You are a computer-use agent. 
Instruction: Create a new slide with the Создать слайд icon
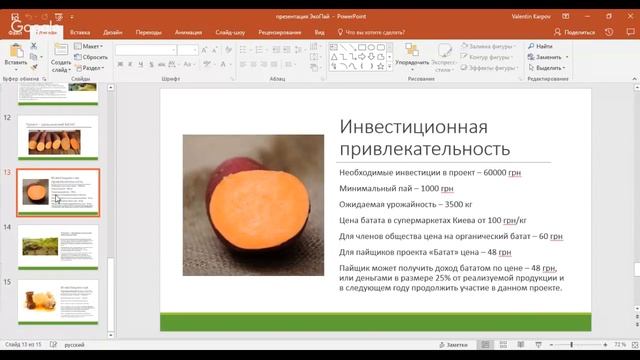(x=61, y=50)
